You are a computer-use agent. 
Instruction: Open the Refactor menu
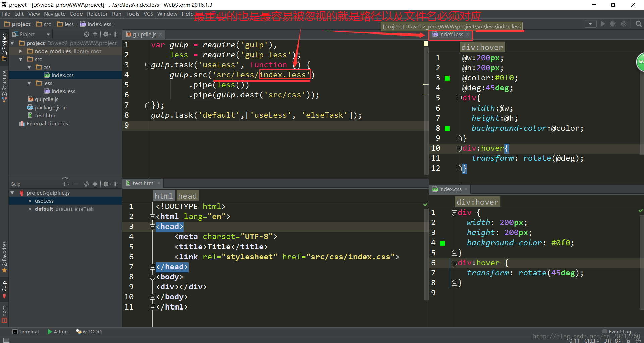pyautogui.click(x=97, y=14)
